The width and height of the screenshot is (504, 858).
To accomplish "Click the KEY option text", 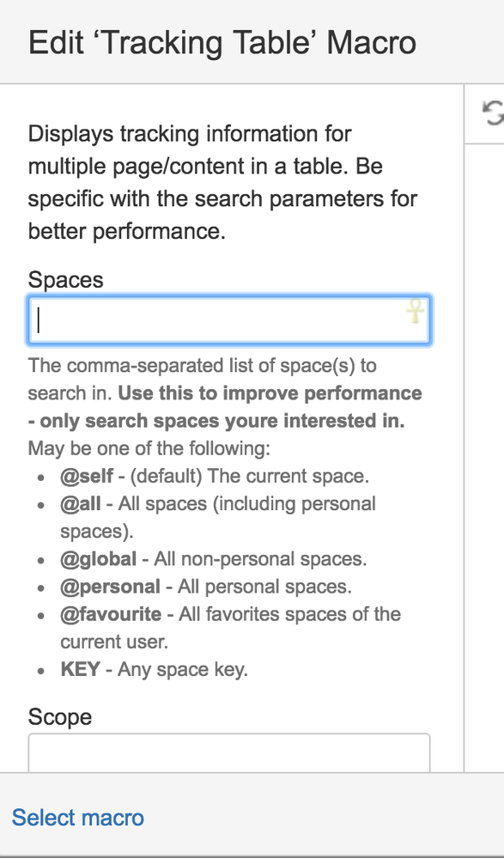I will pyautogui.click(x=80, y=669).
